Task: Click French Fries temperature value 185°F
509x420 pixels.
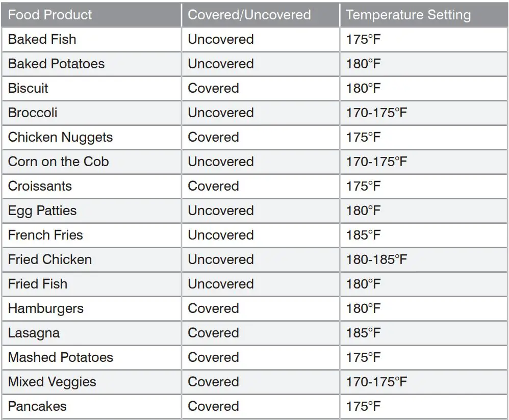Action: tap(364, 235)
